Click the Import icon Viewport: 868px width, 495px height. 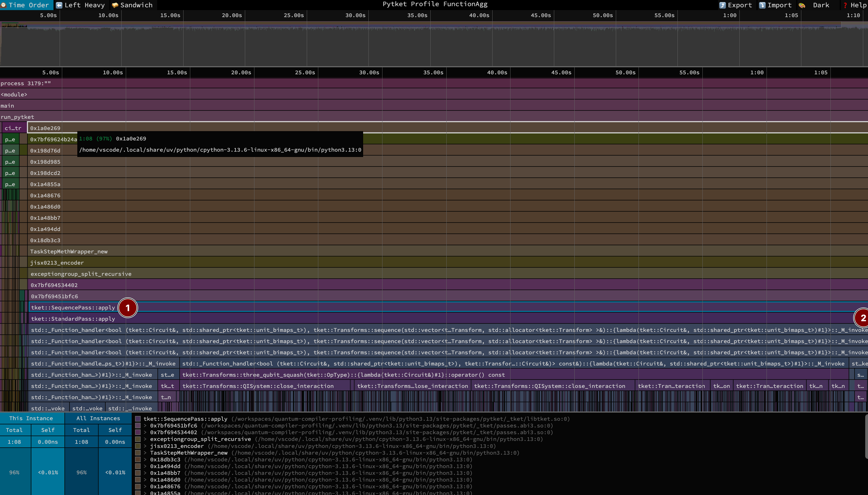click(x=762, y=5)
